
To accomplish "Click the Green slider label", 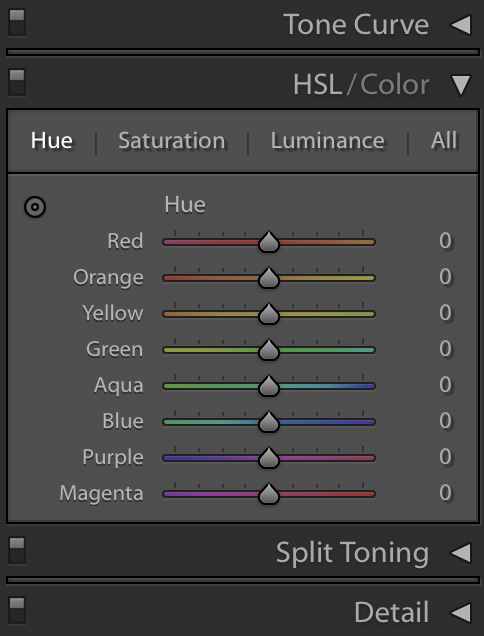I will [x=114, y=349].
